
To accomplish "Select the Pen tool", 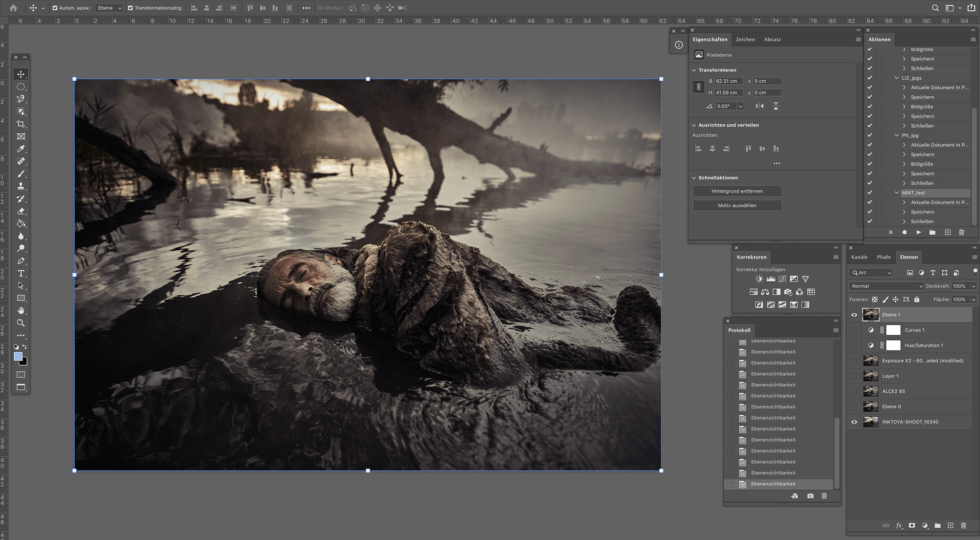I will coord(21,261).
